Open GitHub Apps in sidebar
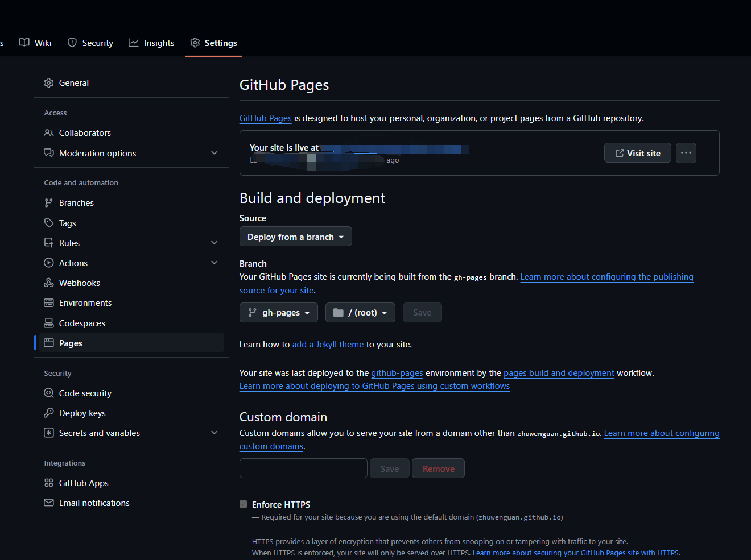The image size is (751, 560). pyautogui.click(x=131, y=483)
